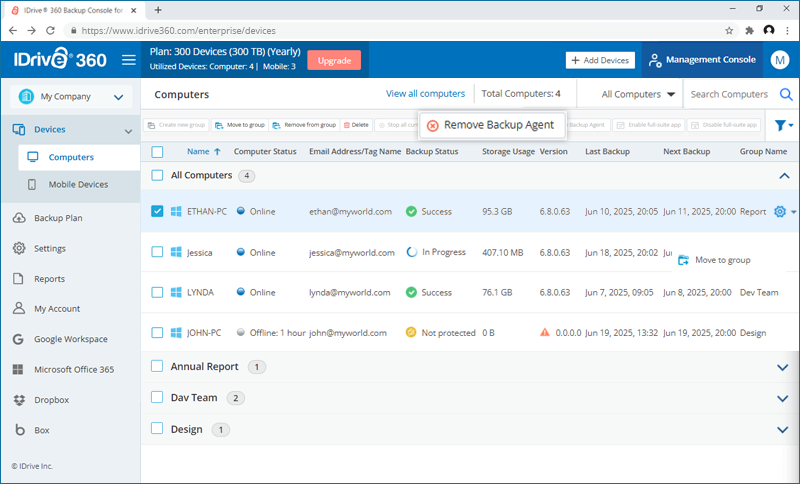Click the Search Computers input field
Screen dimensions: 800x484
pyautogui.click(x=729, y=95)
